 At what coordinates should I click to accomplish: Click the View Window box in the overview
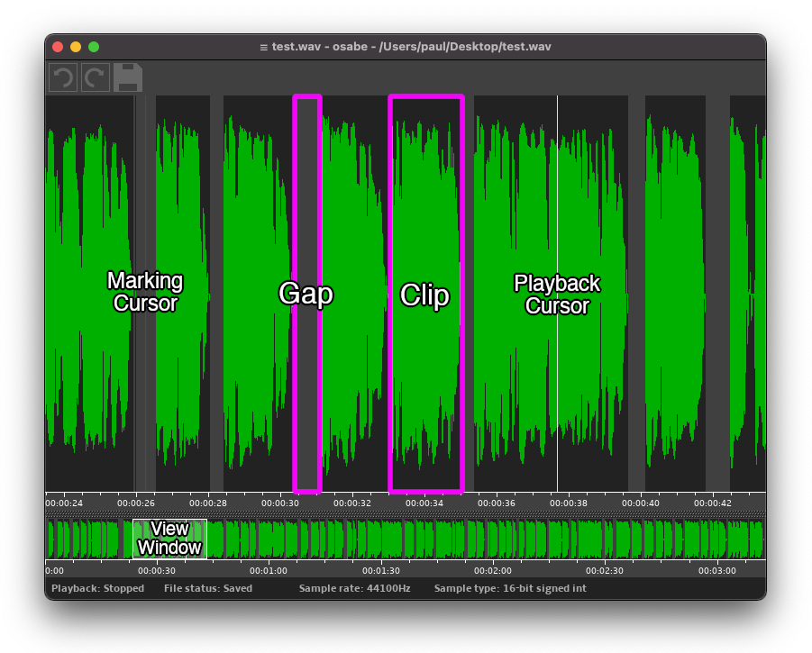click(x=169, y=539)
